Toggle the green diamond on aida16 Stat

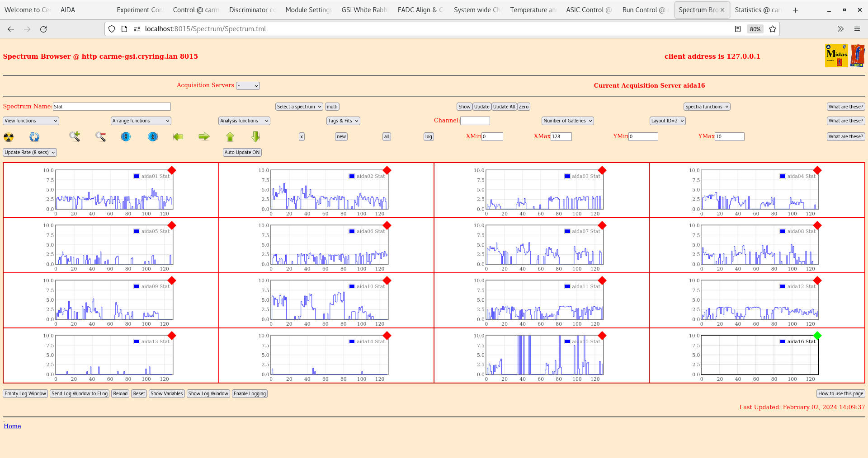pyautogui.click(x=817, y=336)
